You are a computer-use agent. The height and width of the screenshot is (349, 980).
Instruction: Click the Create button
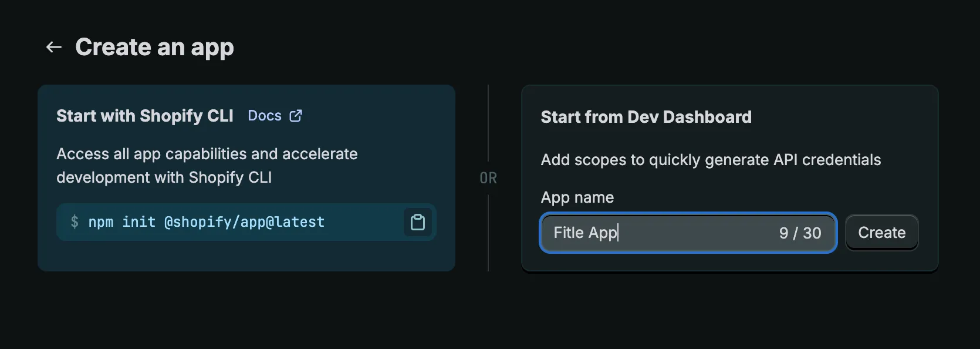[881, 233]
